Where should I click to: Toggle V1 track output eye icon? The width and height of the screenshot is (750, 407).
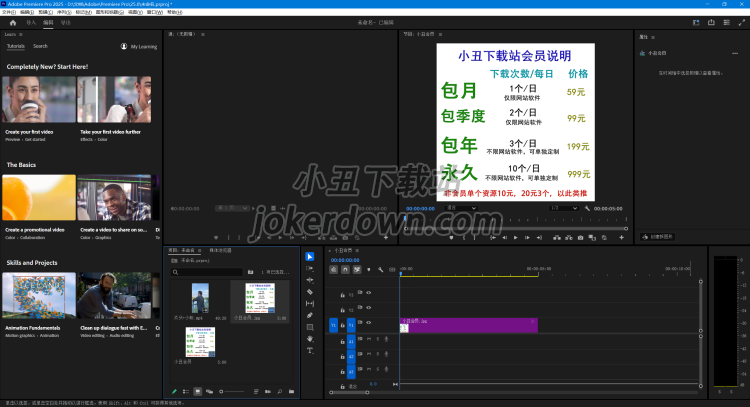(x=369, y=324)
